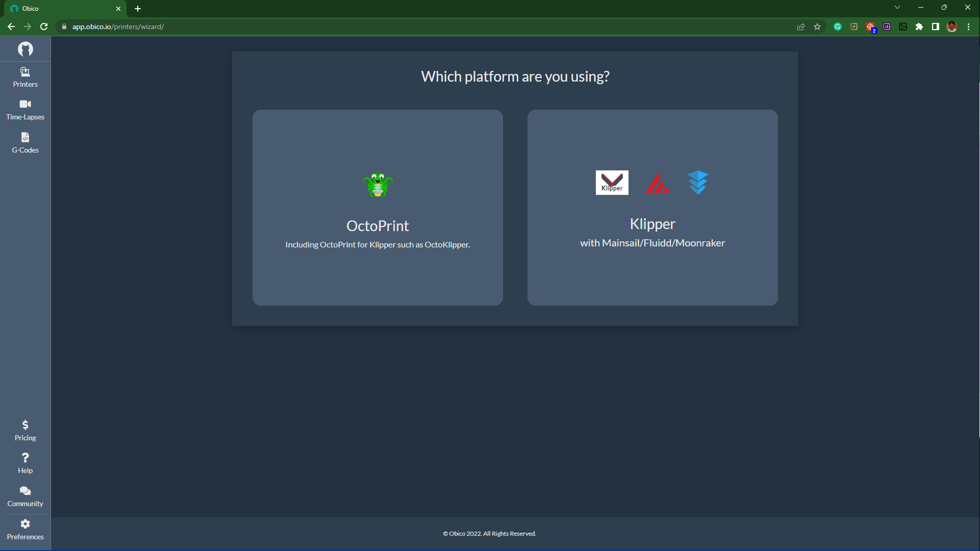
Task: Click the Klipper logo icon
Action: [x=612, y=183]
